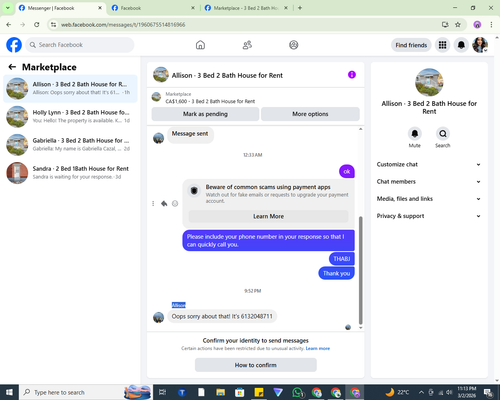Viewport: 500px width, 400px height.
Task: Click the back arrow beside Marketplace
Action: (12, 67)
